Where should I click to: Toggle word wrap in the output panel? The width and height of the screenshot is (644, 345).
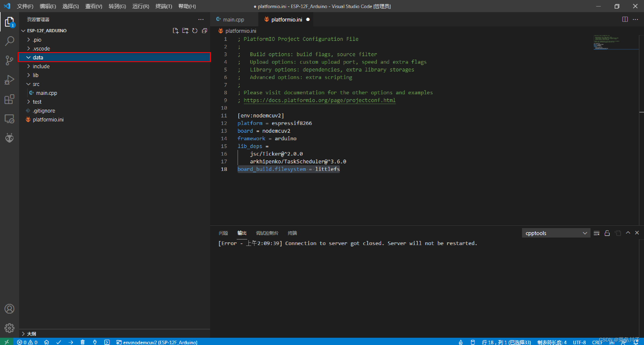[x=596, y=233]
